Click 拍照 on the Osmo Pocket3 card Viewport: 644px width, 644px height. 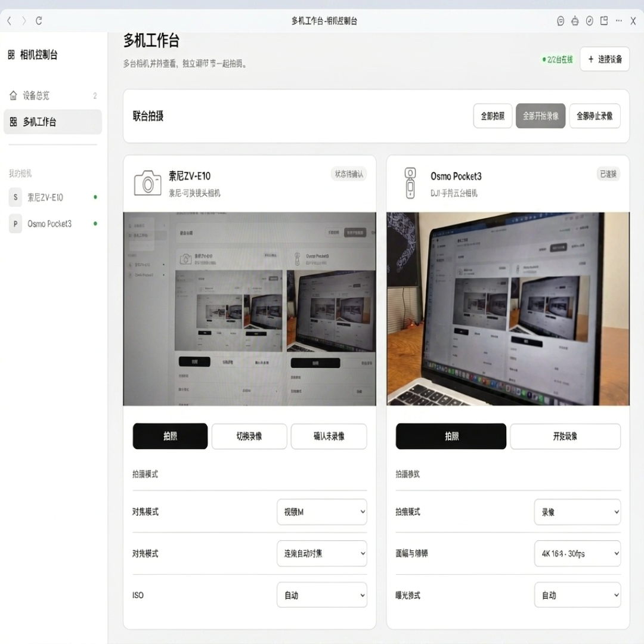(x=451, y=436)
